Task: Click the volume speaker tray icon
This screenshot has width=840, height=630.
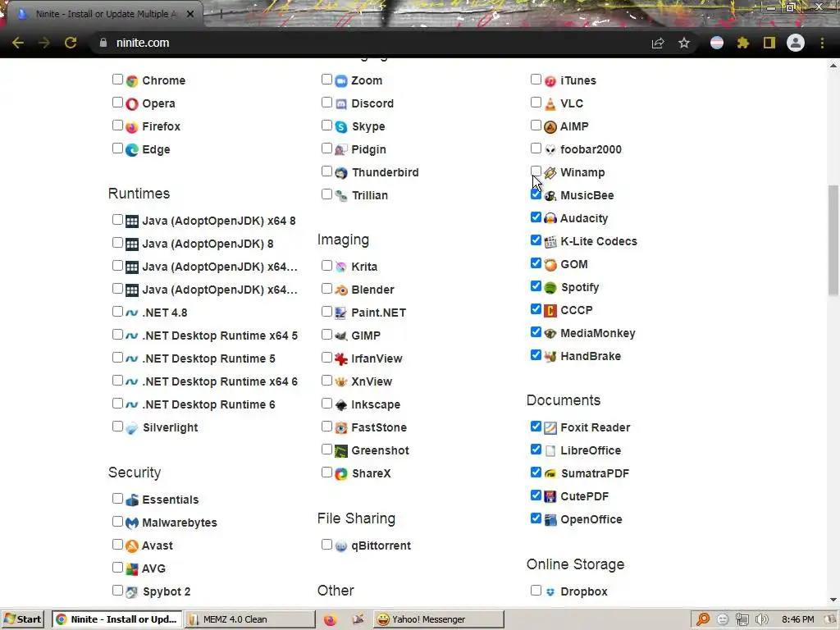Action: click(762, 619)
